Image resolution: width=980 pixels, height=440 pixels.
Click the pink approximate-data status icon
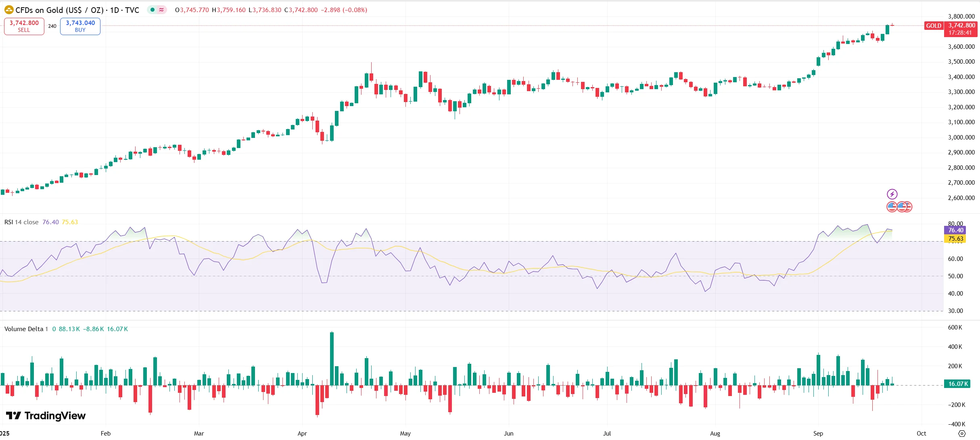[161, 10]
